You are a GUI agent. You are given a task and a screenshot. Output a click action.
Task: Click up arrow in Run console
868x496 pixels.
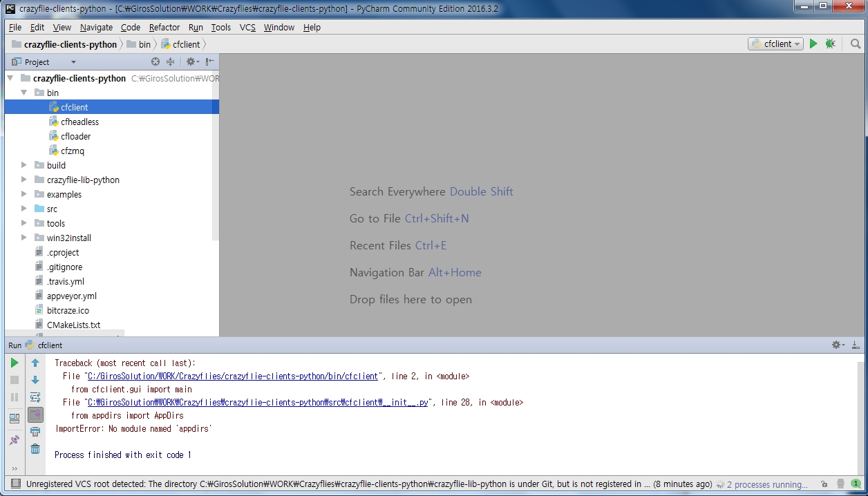pos(35,363)
